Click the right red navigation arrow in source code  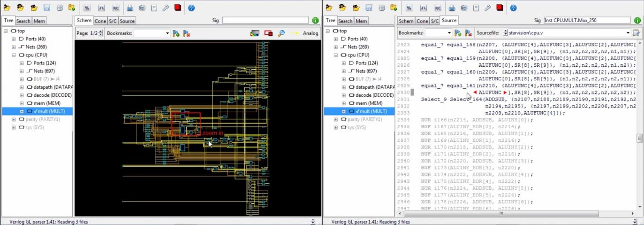[505, 93]
